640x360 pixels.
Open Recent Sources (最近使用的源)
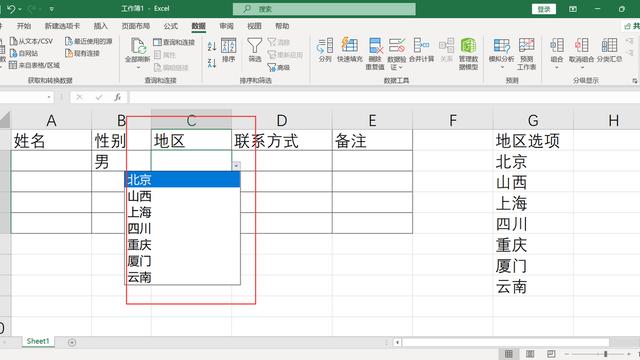[x=88, y=41]
